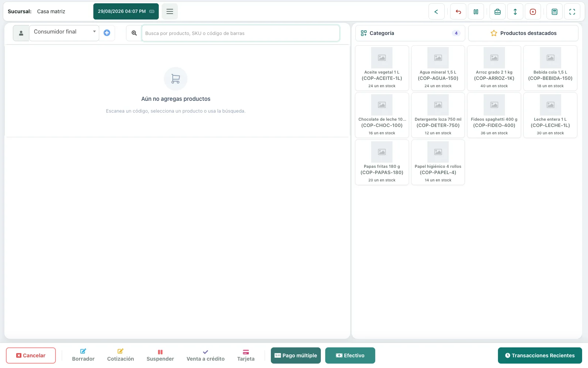This screenshot has width=588, height=368.
Task: Open the hamburger menu beside the date
Action: pyautogui.click(x=170, y=11)
